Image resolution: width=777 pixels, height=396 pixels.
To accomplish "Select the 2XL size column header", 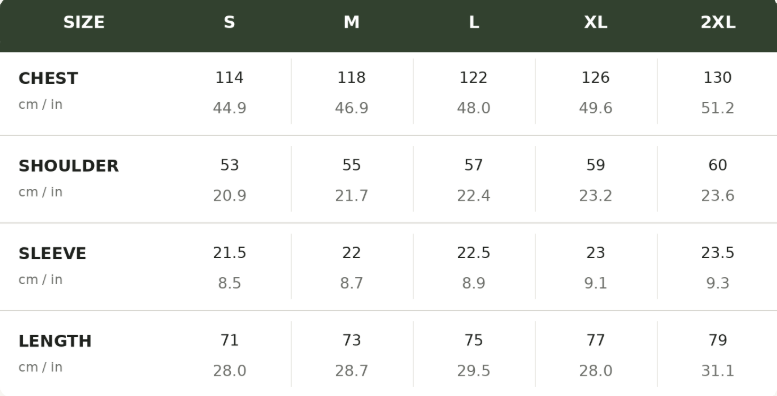I will point(718,22).
